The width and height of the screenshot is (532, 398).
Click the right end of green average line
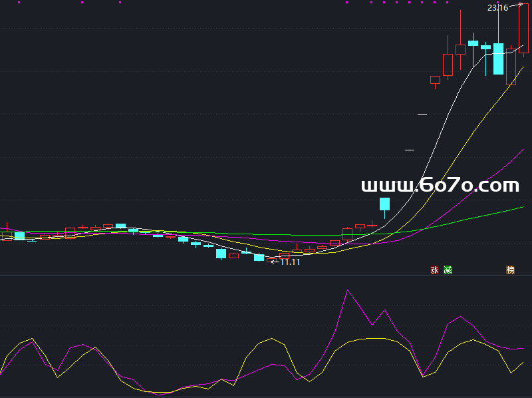click(523, 207)
